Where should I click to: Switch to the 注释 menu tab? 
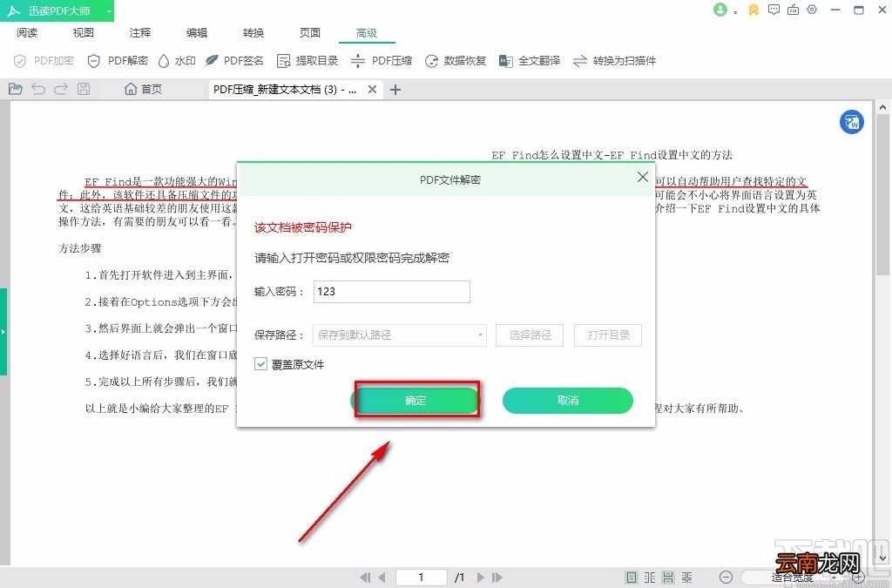pyautogui.click(x=140, y=32)
